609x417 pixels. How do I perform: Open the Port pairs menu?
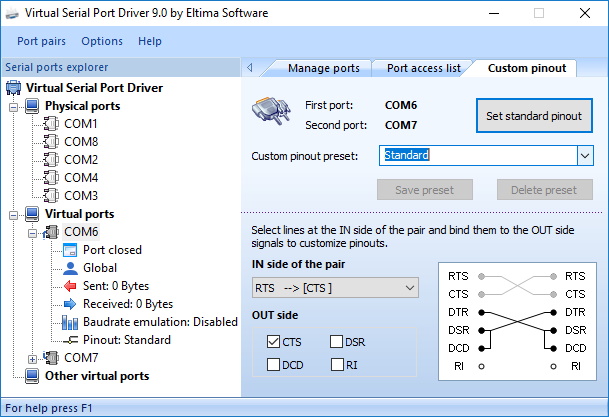point(42,41)
